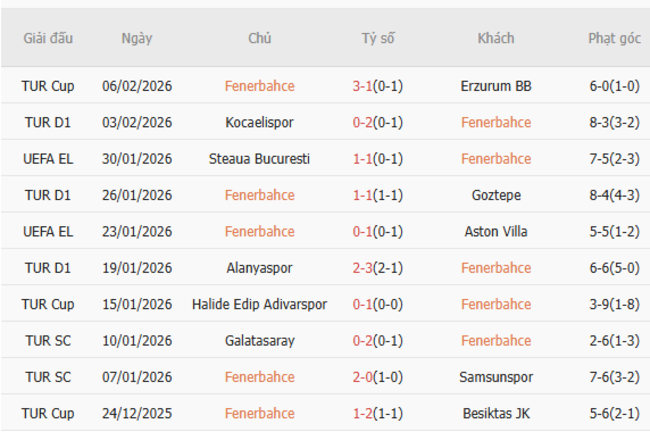
Task: Select Halide Edip Adivarspor team name
Action: point(259,304)
